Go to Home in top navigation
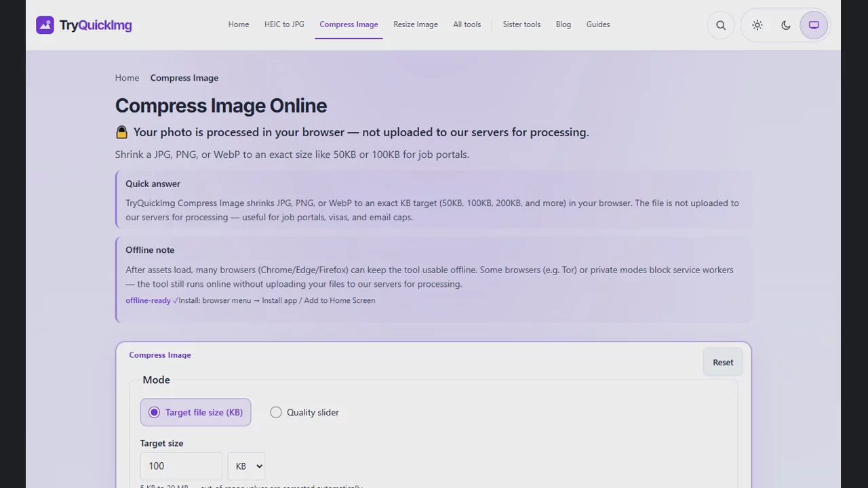Image resolution: width=868 pixels, height=488 pixels. click(x=239, y=24)
